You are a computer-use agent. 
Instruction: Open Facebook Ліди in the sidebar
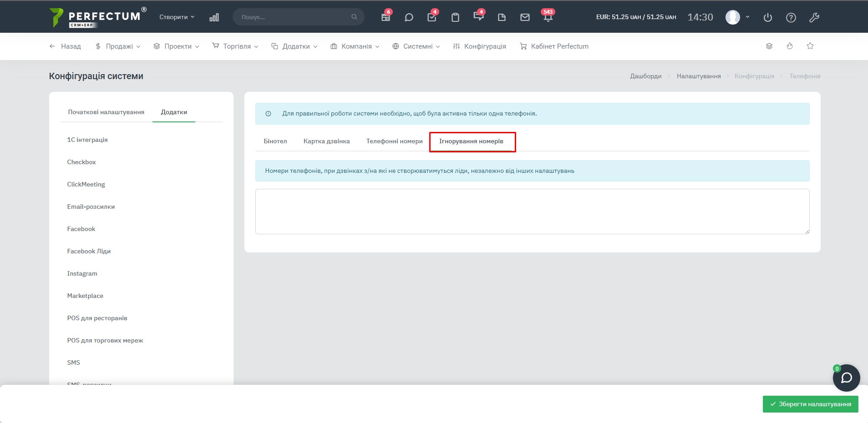point(89,251)
